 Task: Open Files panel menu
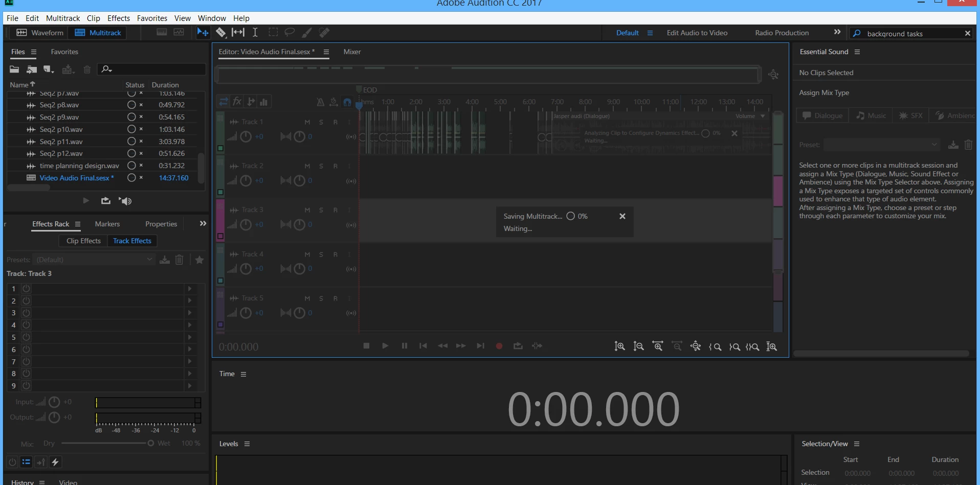34,52
